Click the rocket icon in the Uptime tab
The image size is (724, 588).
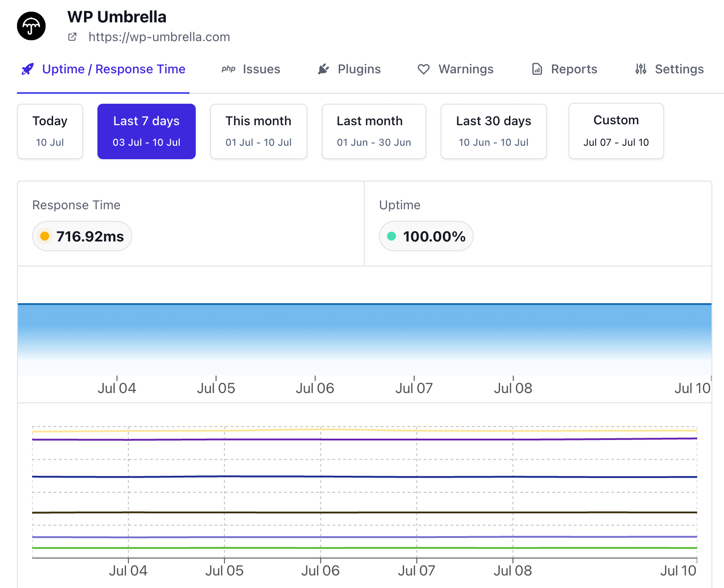(28, 69)
